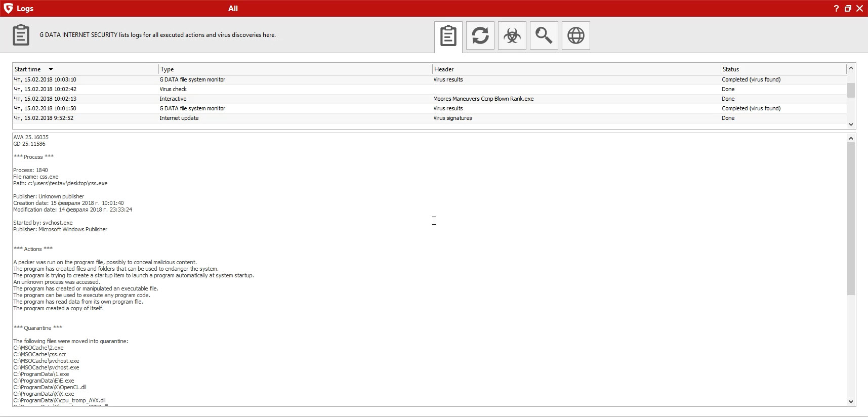Switch to the update logs refresh-arrows tab
This screenshot has height=417, width=868.
tap(480, 35)
